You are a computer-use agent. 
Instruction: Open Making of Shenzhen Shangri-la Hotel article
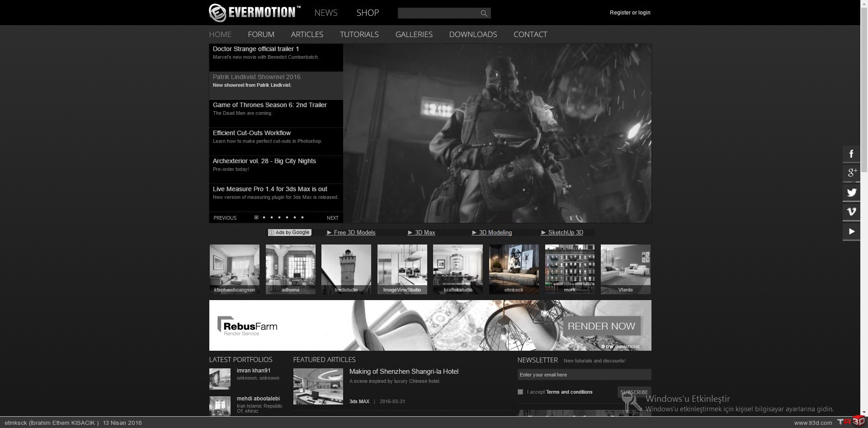click(404, 372)
